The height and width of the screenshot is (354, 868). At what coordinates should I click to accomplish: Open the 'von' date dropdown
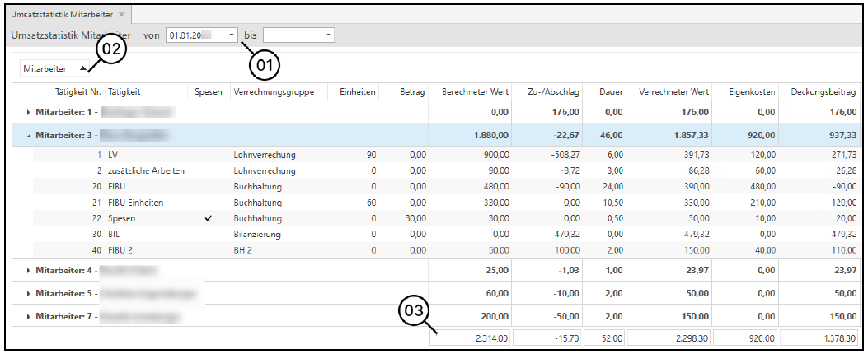pos(232,35)
